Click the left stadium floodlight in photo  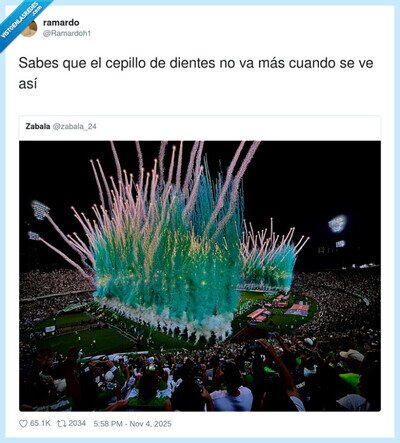click(40, 210)
